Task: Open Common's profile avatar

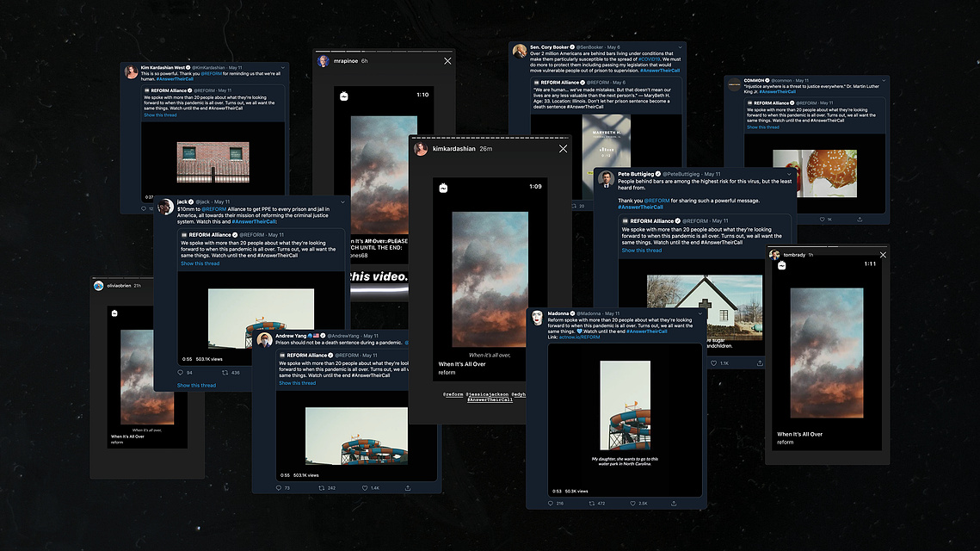Action: 735,84
